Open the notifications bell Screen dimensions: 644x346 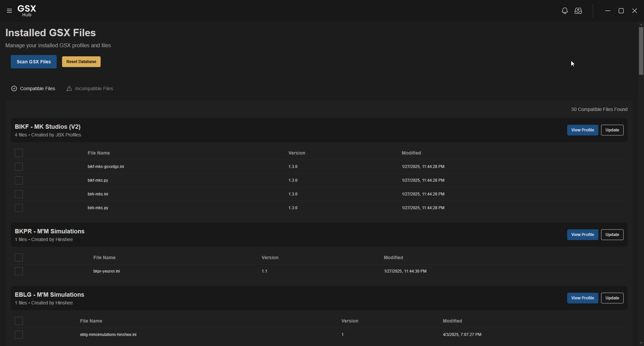565,11
